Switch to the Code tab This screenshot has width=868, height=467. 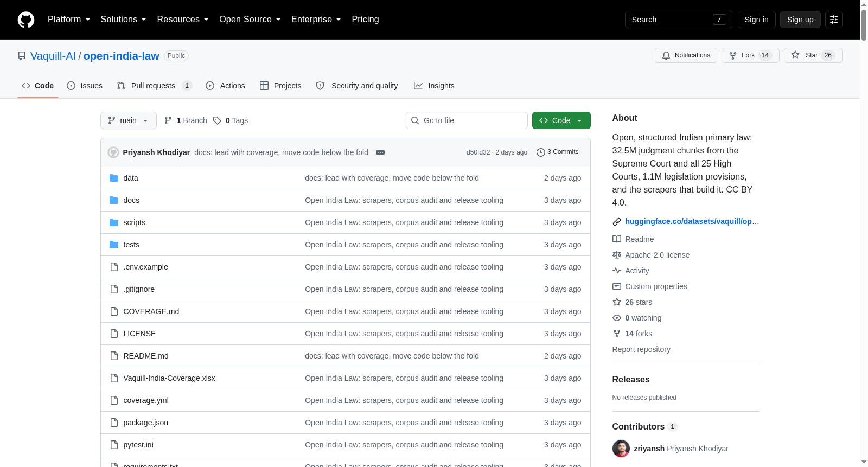pyautogui.click(x=38, y=86)
